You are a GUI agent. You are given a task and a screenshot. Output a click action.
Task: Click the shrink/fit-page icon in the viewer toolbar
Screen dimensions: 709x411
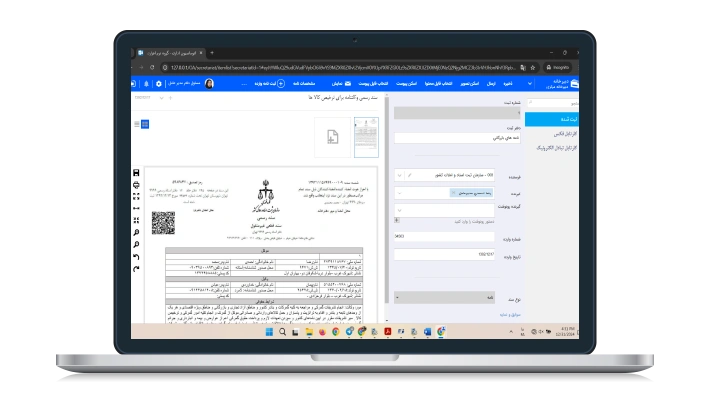[136, 220]
